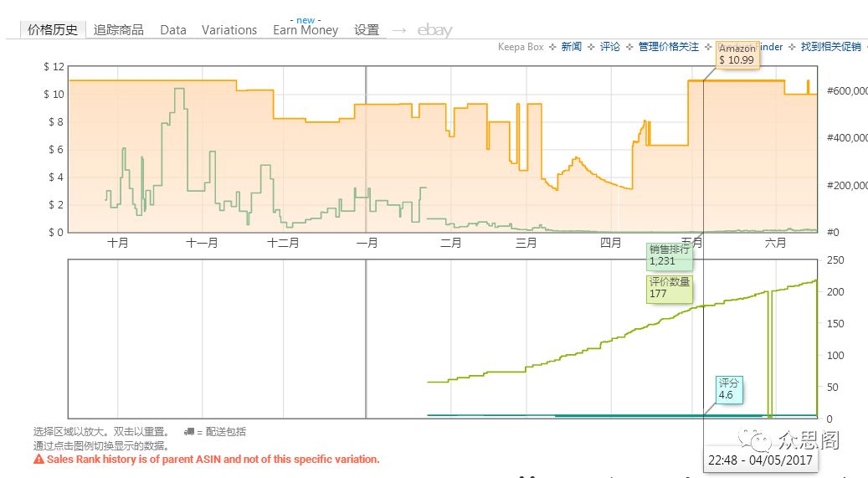Select the Variations tab
Image resolution: width=868 pixels, height=478 pixels.
tap(229, 30)
